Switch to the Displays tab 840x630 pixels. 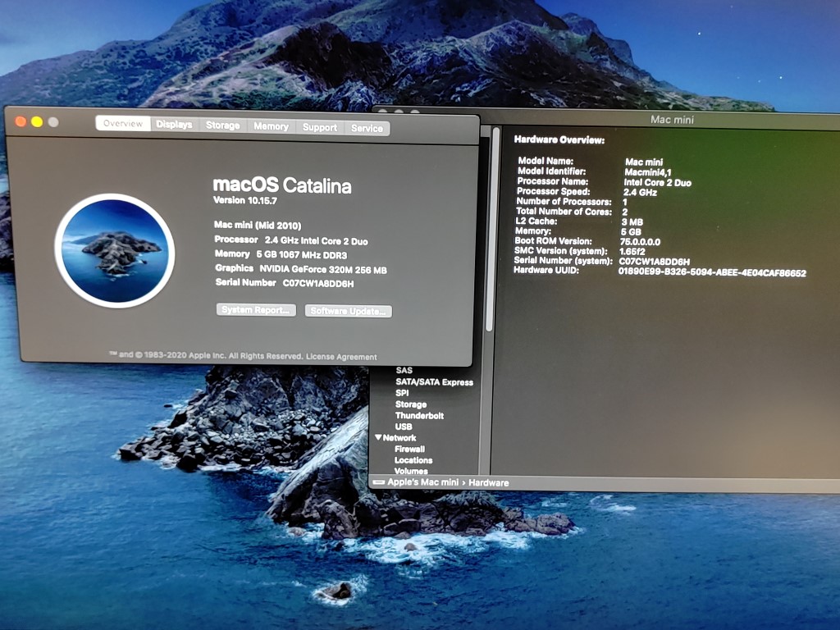coord(174,125)
